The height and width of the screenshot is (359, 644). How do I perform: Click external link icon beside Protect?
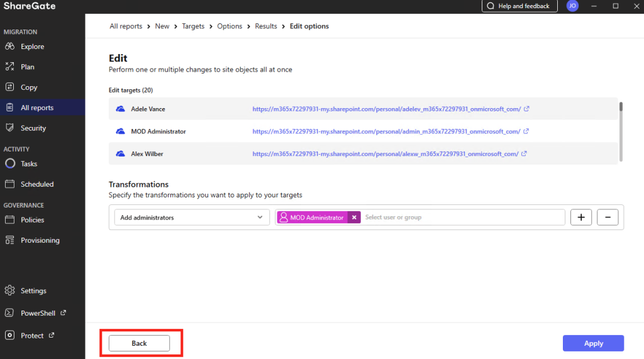coord(52,335)
